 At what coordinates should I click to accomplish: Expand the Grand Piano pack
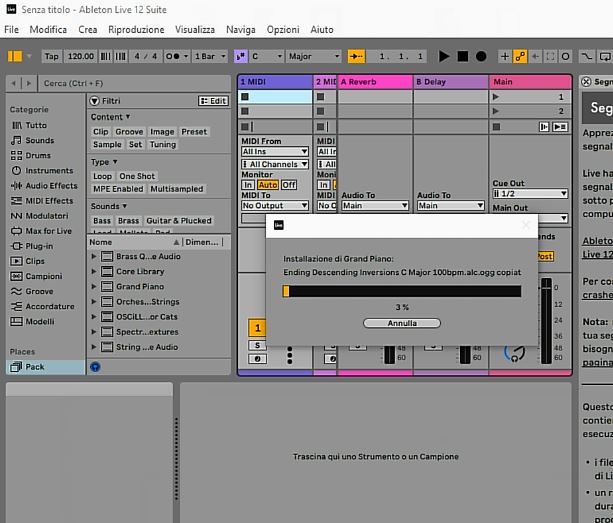click(x=95, y=286)
